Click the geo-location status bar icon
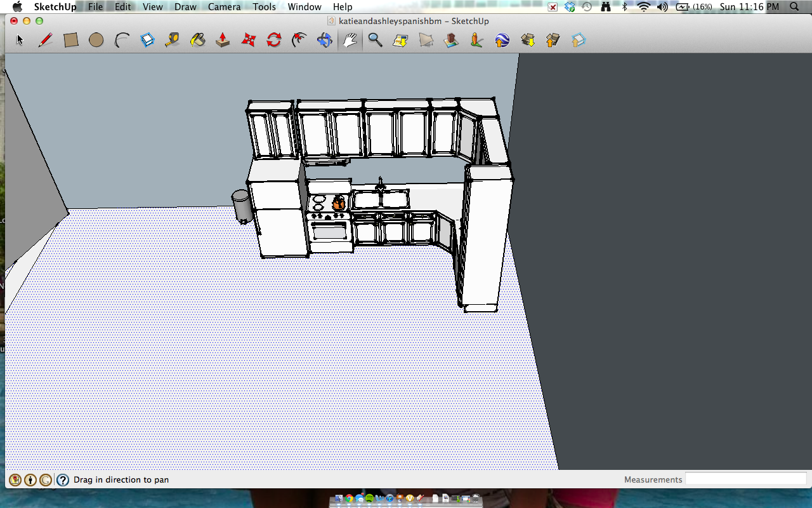 15,480
